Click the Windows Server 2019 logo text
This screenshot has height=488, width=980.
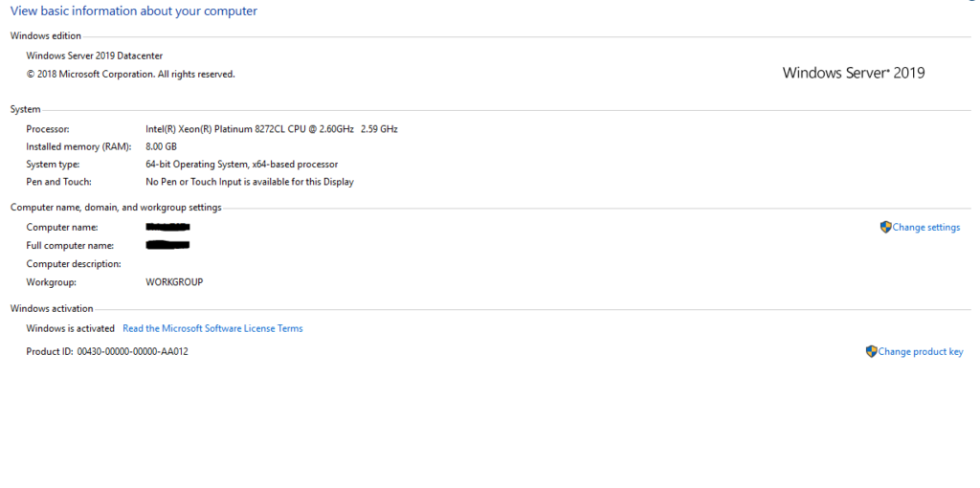click(x=853, y=73)
